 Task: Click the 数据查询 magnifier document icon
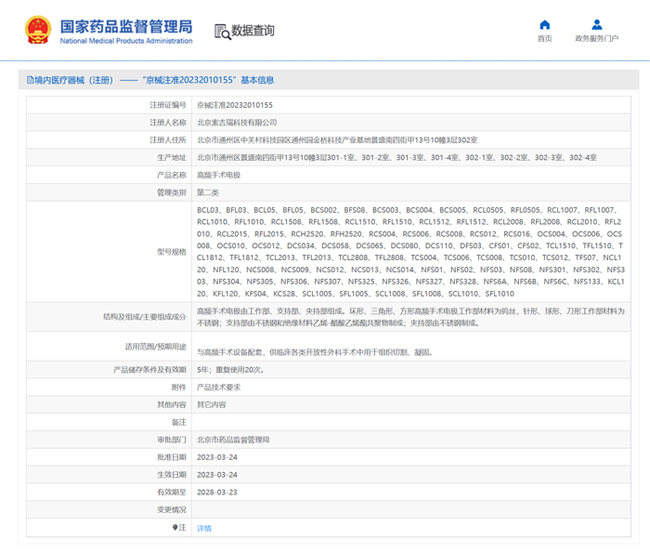tap(221, 31)
